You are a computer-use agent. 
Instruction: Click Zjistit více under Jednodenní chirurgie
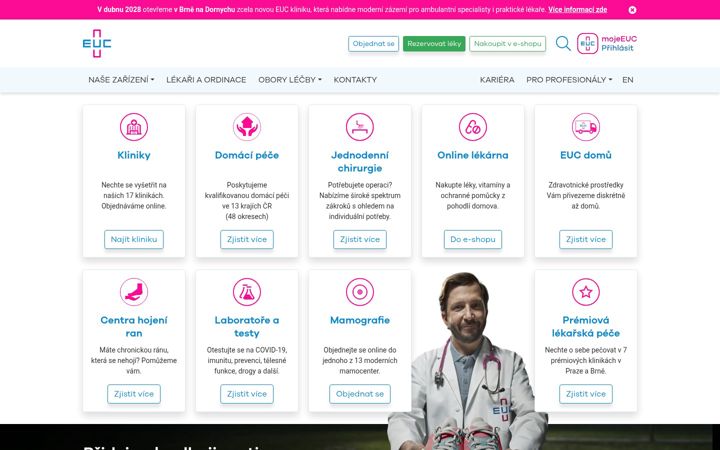click(x=360, y=239)
